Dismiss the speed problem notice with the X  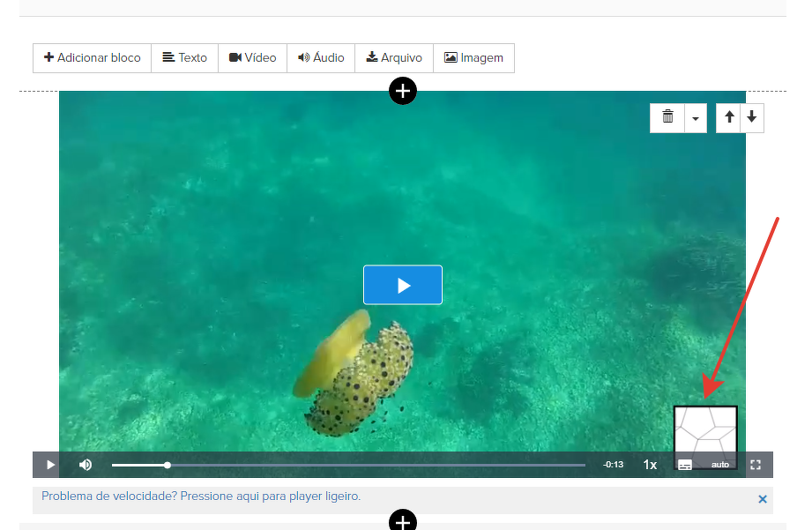[x=763, y=499]
